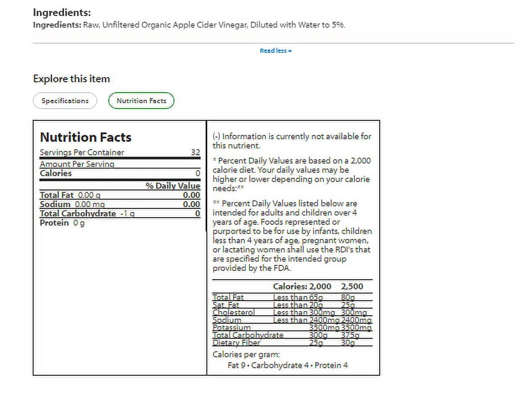532x405 pixels.
Task: Click the Sodium Less than 2400mg row
Action: (x=292, y=320)
